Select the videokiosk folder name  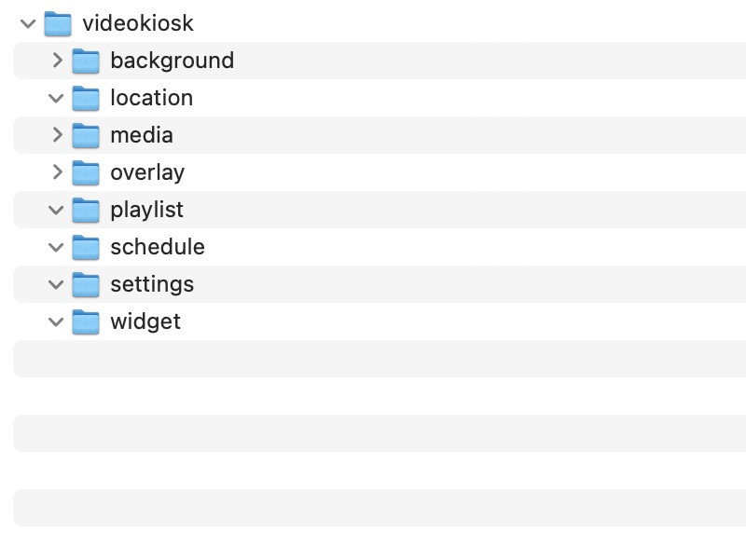138,23
